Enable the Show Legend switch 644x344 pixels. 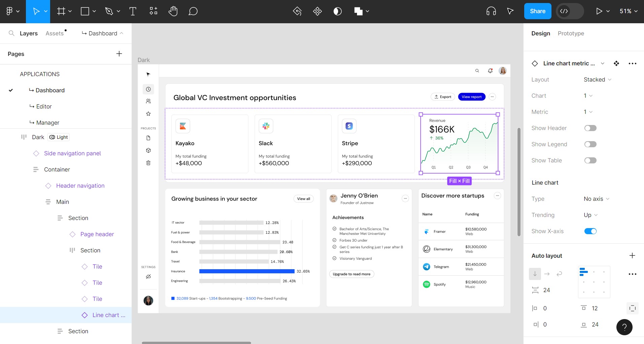[x=591, y=144]
